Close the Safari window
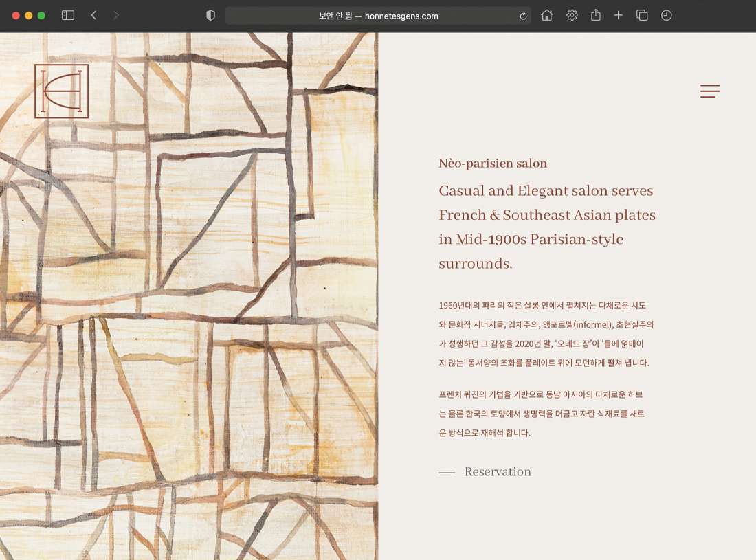This screenshot has width=756, height=560. pyautogui.click(x=16, y=15)
